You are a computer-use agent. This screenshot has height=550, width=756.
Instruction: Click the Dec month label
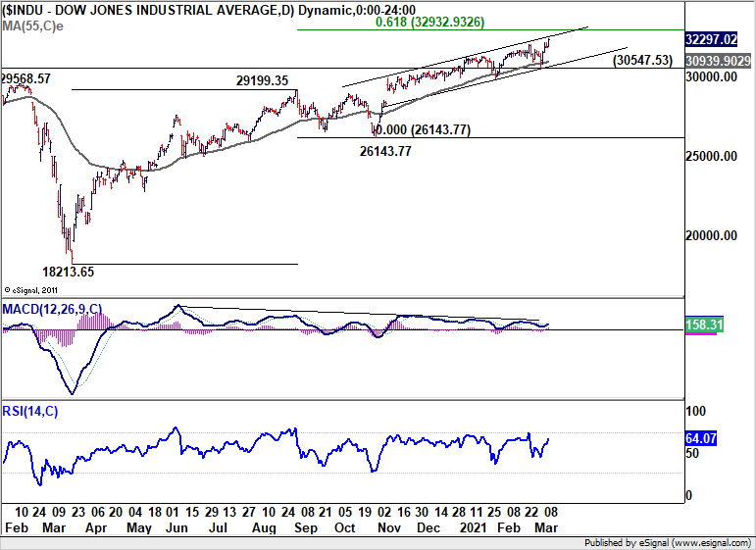click(428, 527)
